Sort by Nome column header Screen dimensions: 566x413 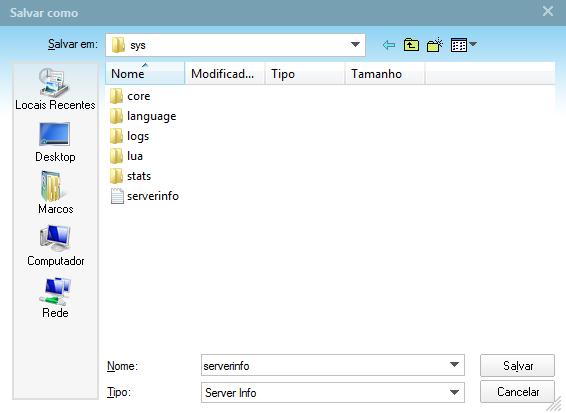pyautogui.click(x=145, y=74)
